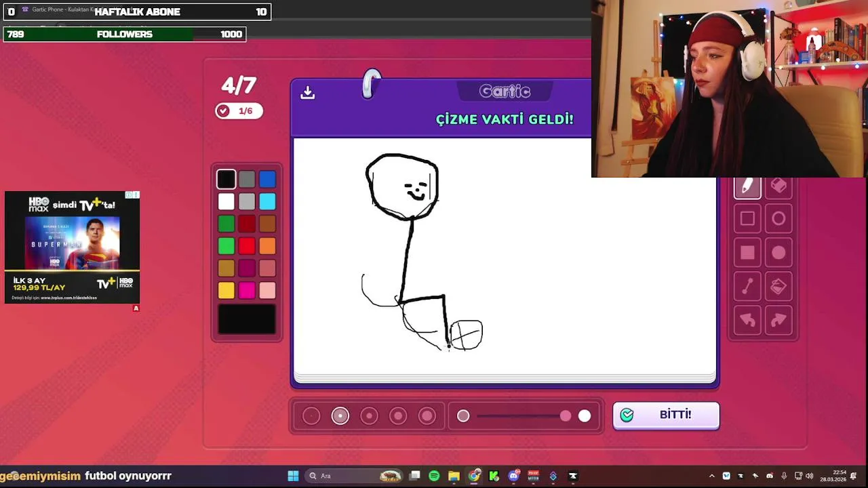The image size is (868, 488).
Task: Open Kick app from the taskbar
Action: pos(494,476)
